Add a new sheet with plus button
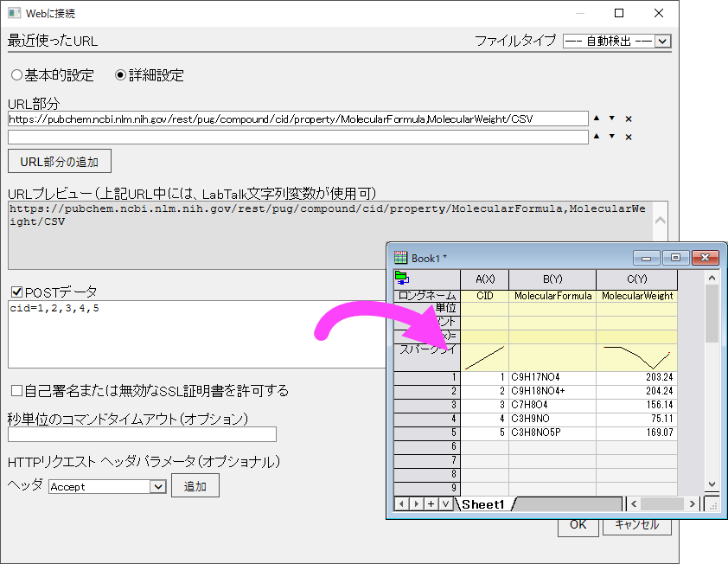Image resolution: width=728 pixels, height=564 pixels. 431,503
